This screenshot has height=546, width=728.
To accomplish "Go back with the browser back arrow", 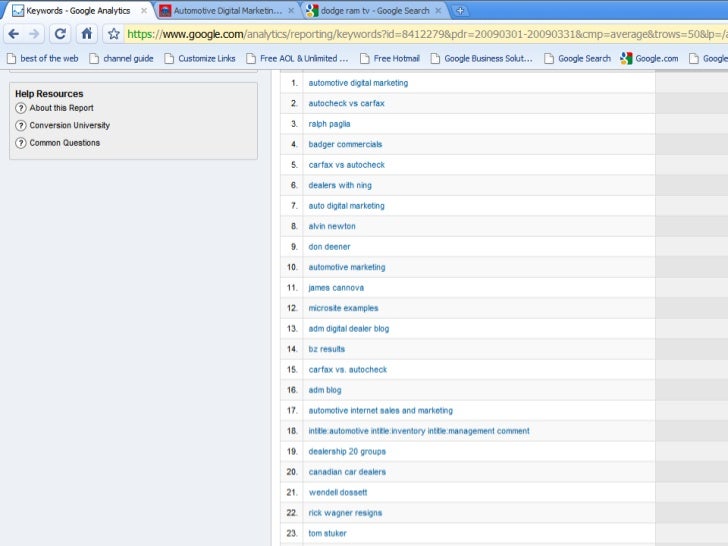I will [x=14, y=34].
